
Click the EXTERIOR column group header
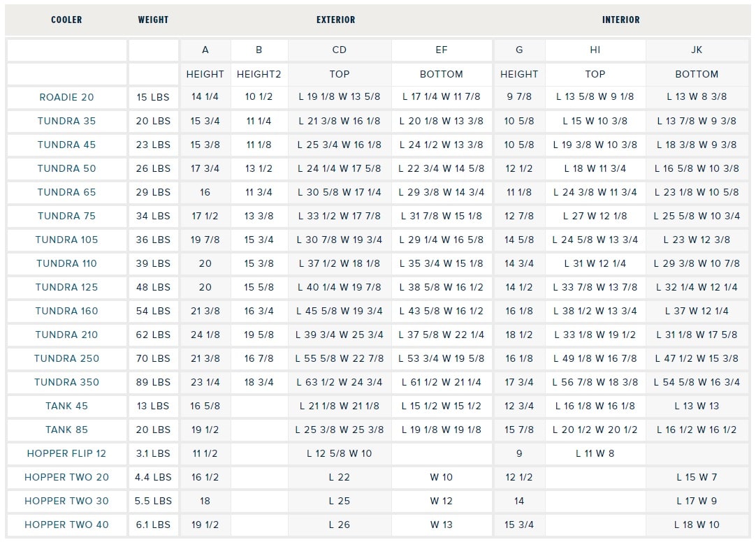coord(335,20)
